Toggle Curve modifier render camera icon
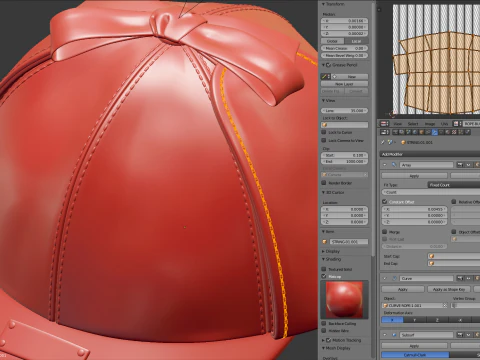The height and width of the screenshot is (360, 480). coord(460,278)
